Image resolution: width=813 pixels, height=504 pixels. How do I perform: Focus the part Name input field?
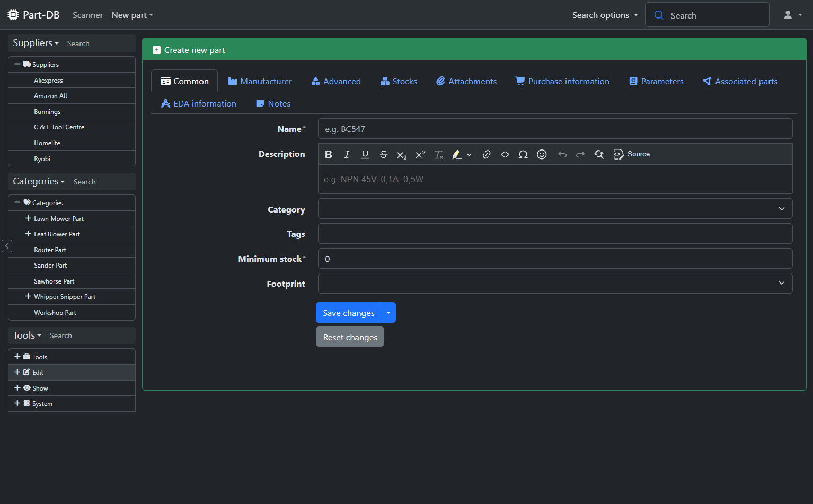[555, 129]
